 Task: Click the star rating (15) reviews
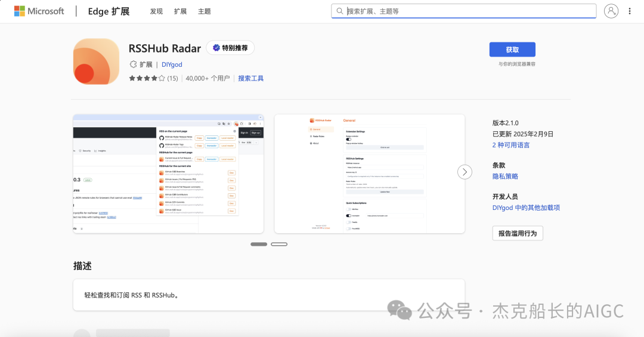point(154,78)
